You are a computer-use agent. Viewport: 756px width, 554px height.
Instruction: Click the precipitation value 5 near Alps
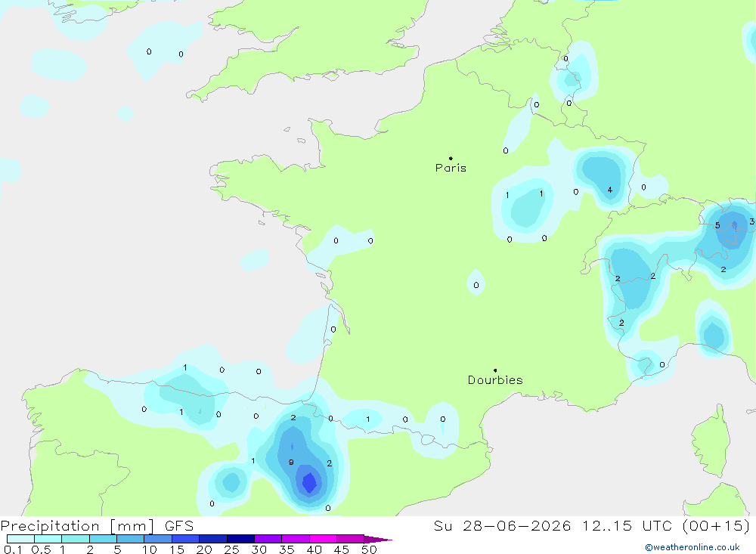click(x=717, y=225)
